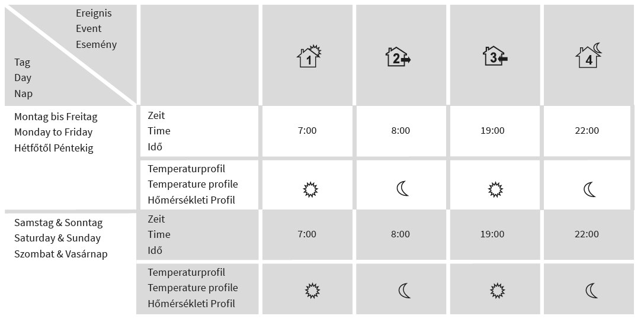Click the weekend 22:00 time cell

(587, 234)
